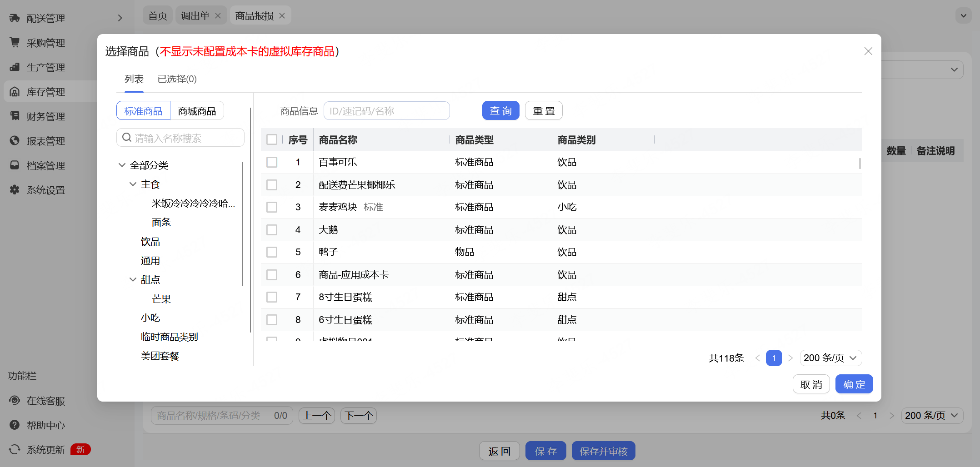Close the 商品报损 tab
Image resolution: width=980 pixels, height=467 pixels.
(x=282, y=16)
